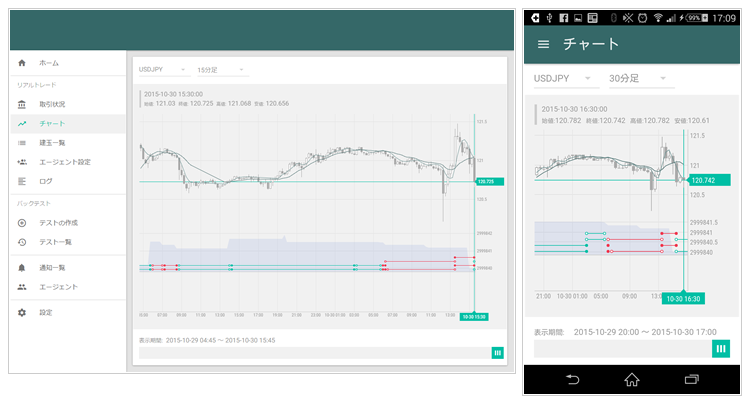The image size is (750, 408).
Task: Click the log lines icon beside ログ
Action: click(x=22, y=181)
